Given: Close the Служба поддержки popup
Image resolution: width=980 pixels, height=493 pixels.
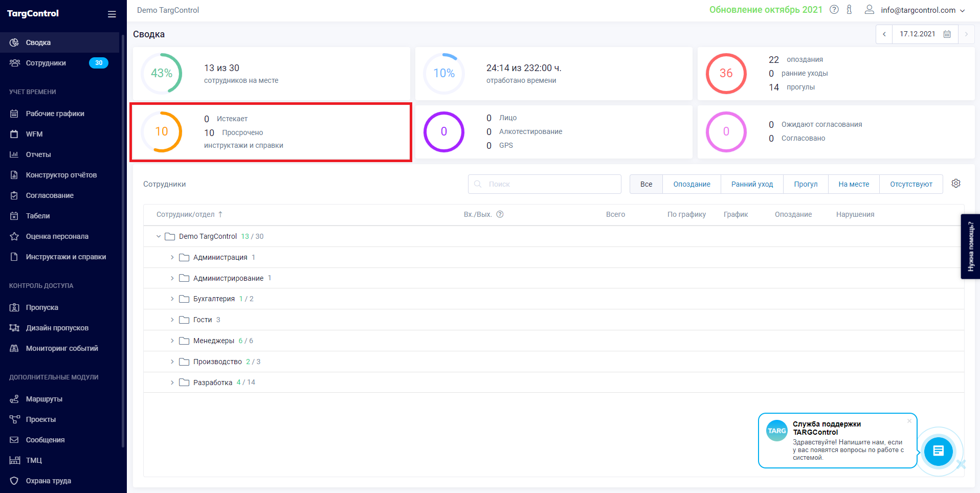Looking at the screenshot, I should (909, 421).
